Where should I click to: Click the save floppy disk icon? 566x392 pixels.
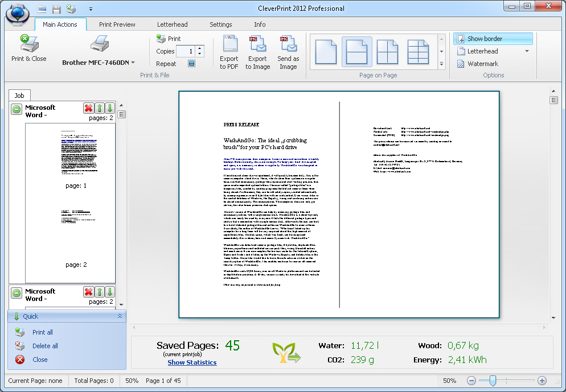(x=57, y=9)
